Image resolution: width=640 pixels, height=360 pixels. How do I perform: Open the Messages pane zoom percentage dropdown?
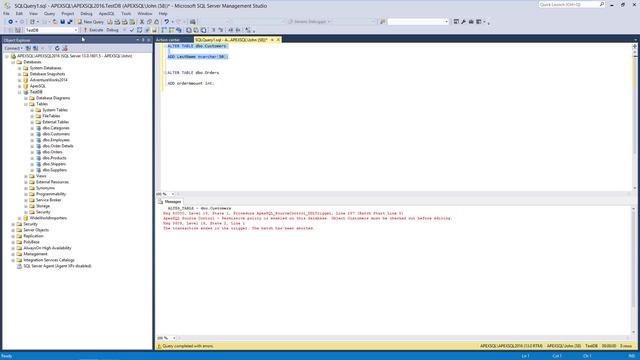[x=174, y=338]
